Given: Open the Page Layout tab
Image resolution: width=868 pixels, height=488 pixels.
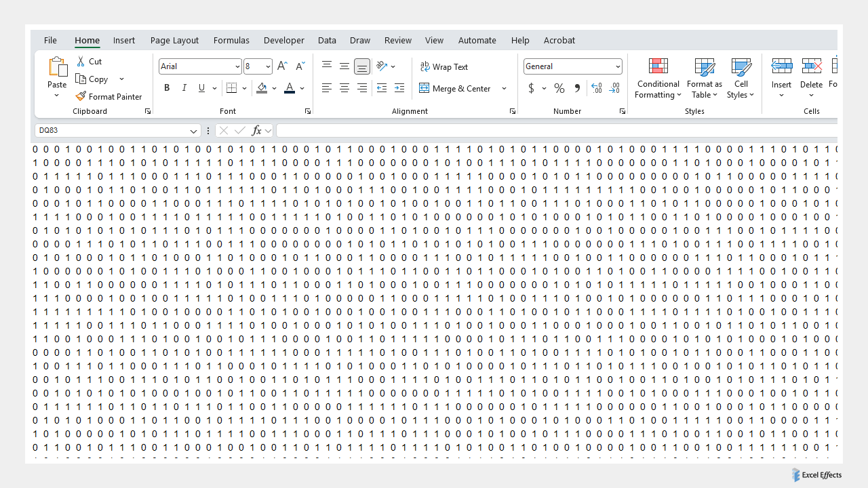Looking at the screenshot, I should [174, 40].
